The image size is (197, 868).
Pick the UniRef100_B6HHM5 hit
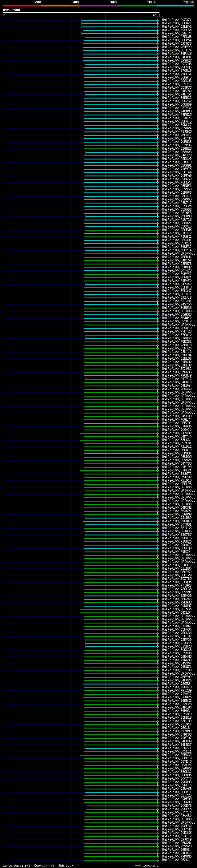tap(176, 775)
